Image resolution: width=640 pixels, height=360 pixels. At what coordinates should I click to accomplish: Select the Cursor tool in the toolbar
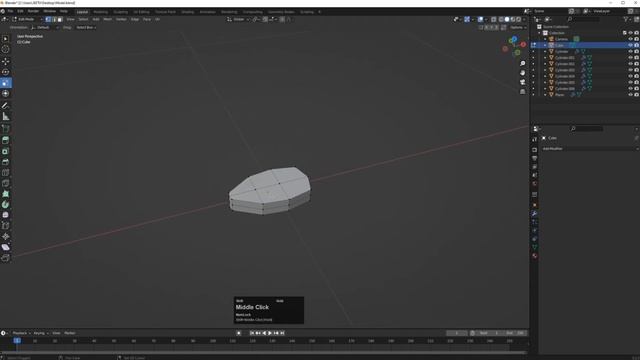pyautogui.click(x=6, y=49)
